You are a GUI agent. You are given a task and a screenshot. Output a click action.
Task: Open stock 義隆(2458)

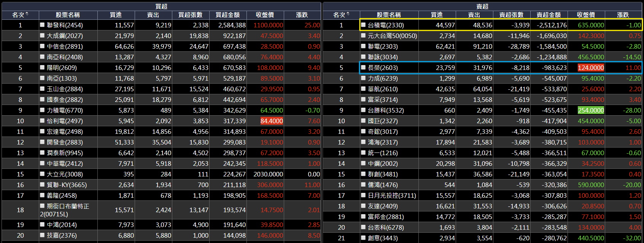click(62, 195)
